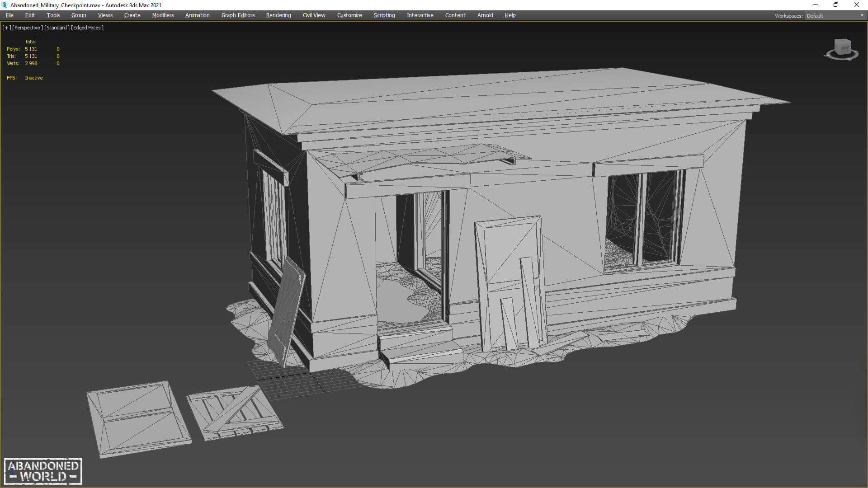Open the Graph Editors menu

tap(238, 15)
